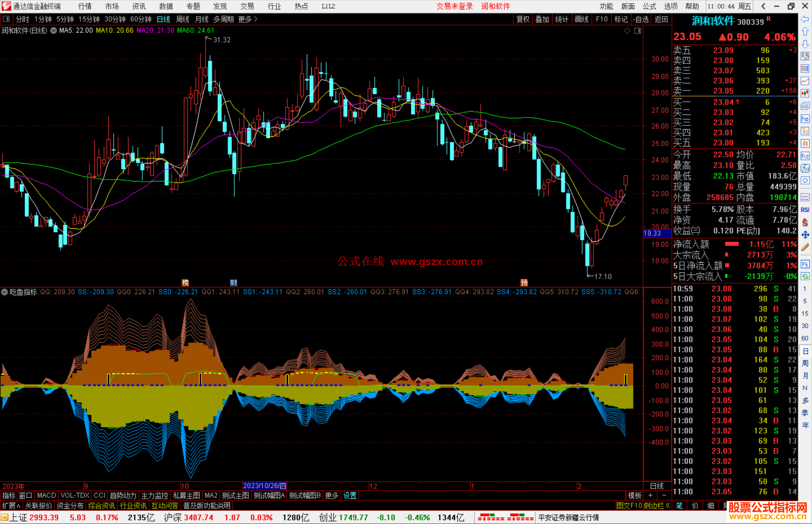The width and height of the screenshot is (812, 524).
Task: Expand the 更多 periods dropdown
Action: (x=248, y=19)
